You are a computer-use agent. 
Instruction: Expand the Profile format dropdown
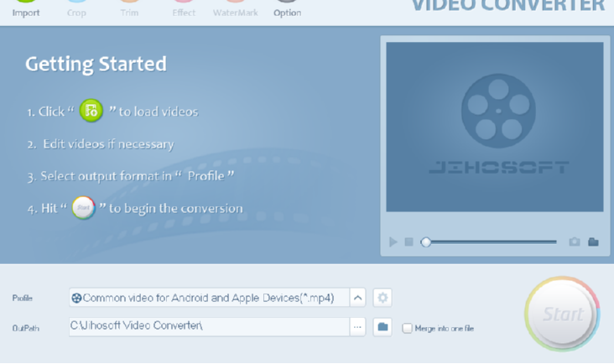[x=357, y=298]
